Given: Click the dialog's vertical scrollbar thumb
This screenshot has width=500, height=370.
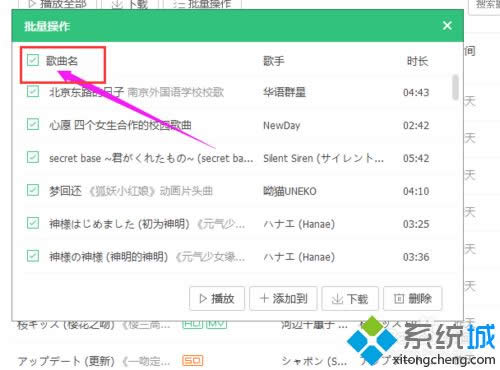Looking at the screenshot, I should [455, 87].
